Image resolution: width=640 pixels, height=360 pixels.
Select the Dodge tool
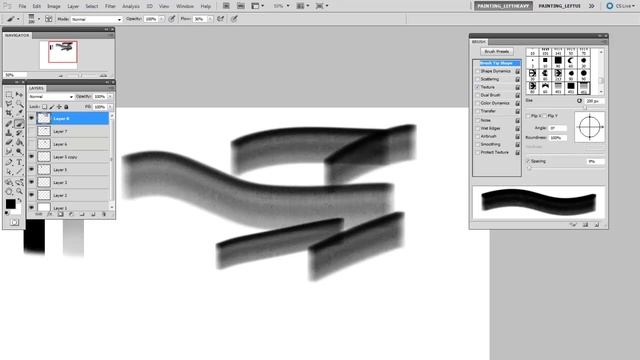tap(19, 151)
